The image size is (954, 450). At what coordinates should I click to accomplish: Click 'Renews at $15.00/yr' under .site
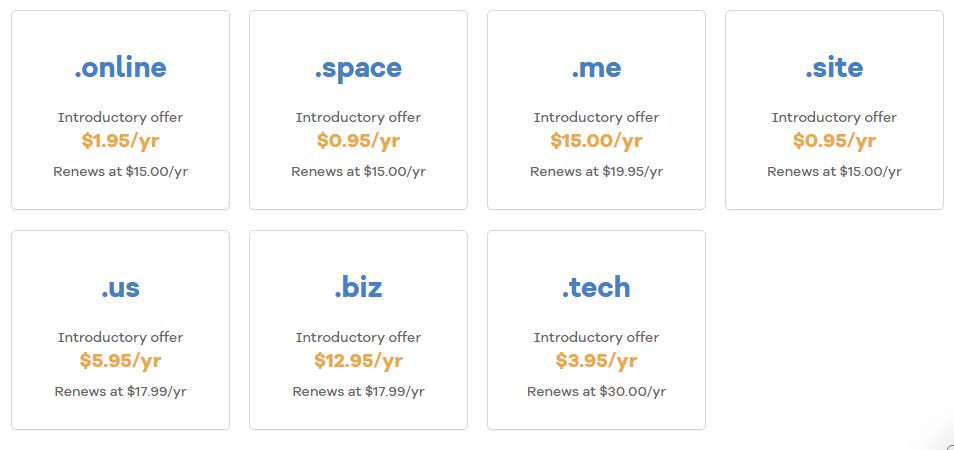pos(834,171)
